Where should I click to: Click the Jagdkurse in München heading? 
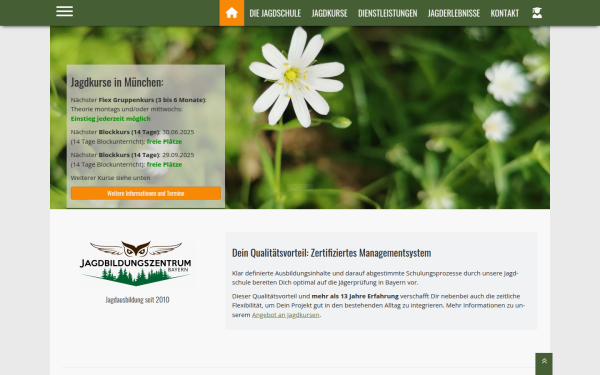tap(117, 82)
